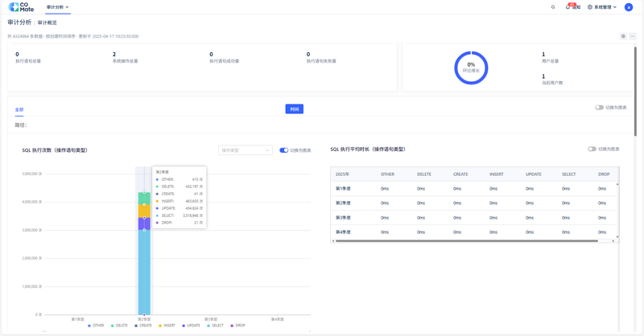Enable chart view for SQL 执行平均时长
This screenshot has width=644, height=336.
[592, 149]
